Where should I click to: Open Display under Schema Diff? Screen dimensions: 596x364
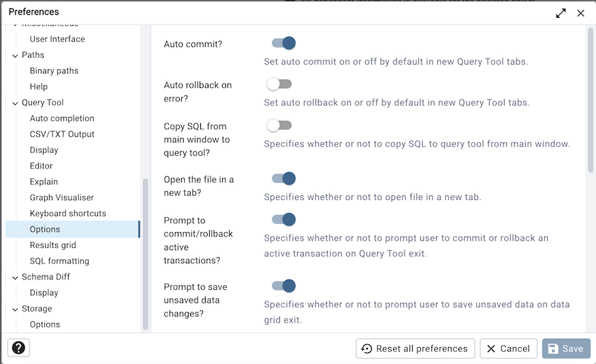(x=44, y=293)
